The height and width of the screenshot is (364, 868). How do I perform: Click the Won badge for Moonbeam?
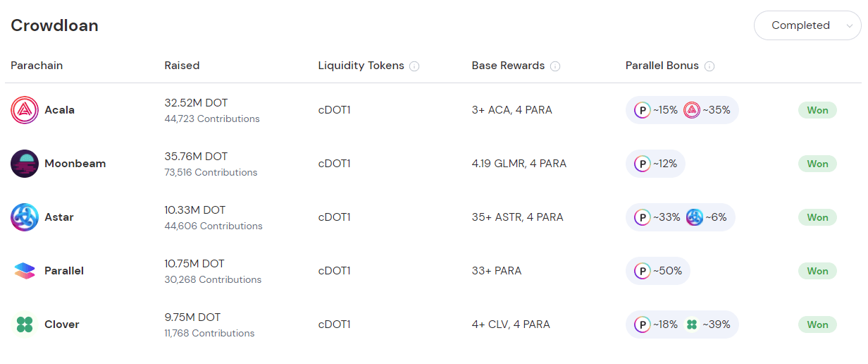coord(817,164)
